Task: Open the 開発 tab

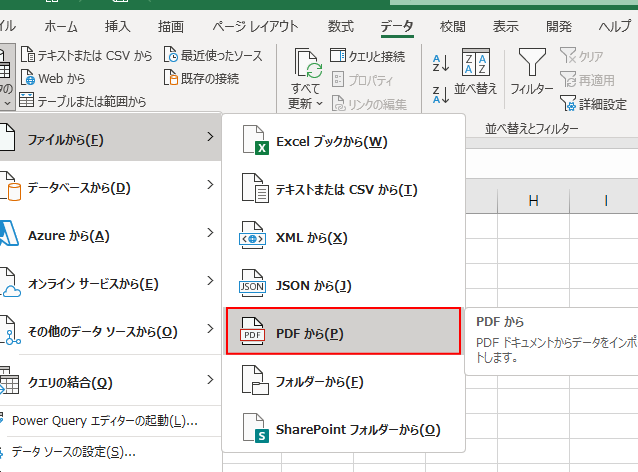Action: pyautogui.click(x=559, y=26)
